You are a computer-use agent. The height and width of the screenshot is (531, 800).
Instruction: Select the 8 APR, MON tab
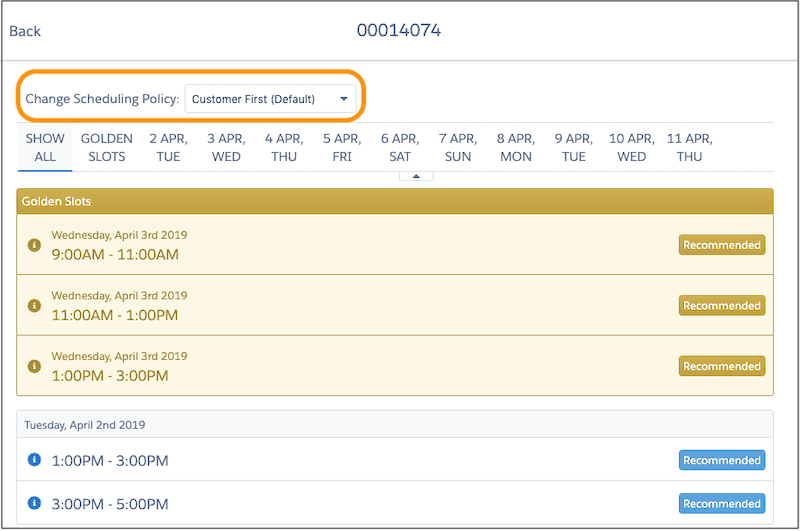click(x=516, y=147)
